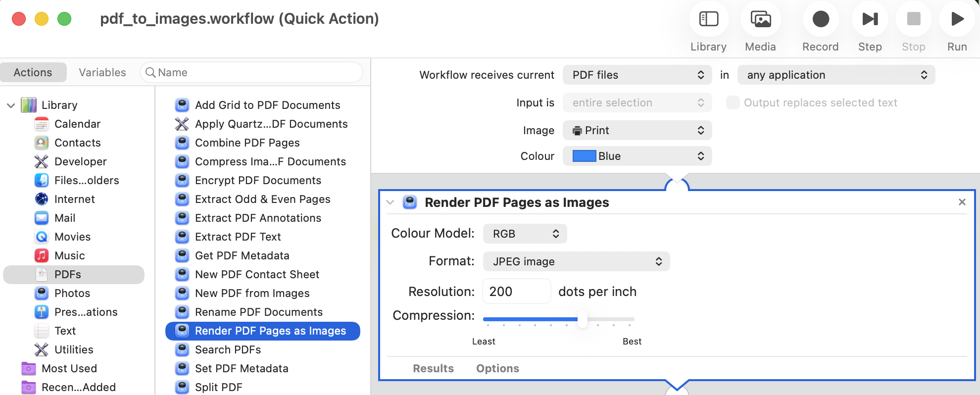Click the Results button in action
The width and height of the screenshot is (980, 395).
click(x=433, y=368)
